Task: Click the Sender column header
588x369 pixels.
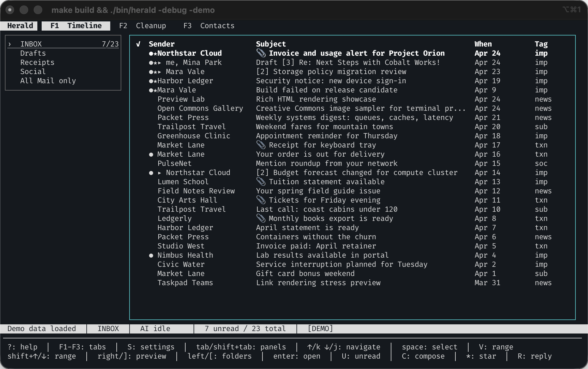Action: [x=162, y=44]
